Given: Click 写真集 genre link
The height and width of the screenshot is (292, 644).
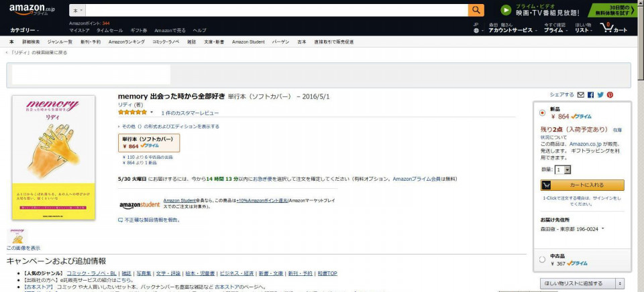Looking at the screenshot, I should [x=144, y=273].
